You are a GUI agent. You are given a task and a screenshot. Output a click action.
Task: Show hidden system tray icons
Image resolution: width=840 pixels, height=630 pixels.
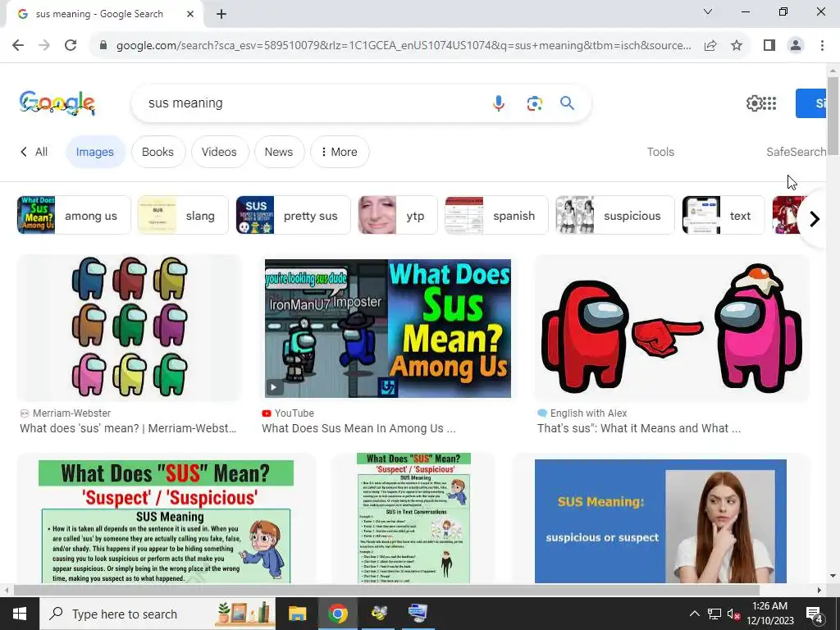coord(694,614)
